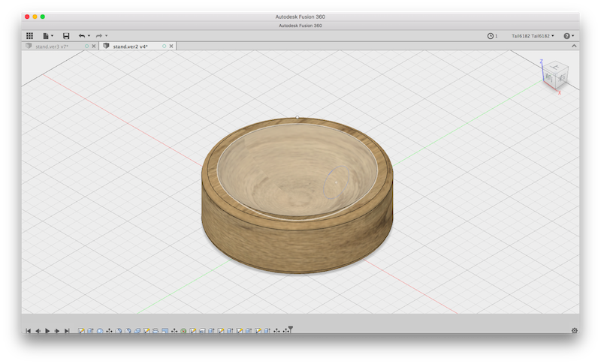Click the white point on the bowl rim
The height and width of the screenshot is (364, 601).
297,117
